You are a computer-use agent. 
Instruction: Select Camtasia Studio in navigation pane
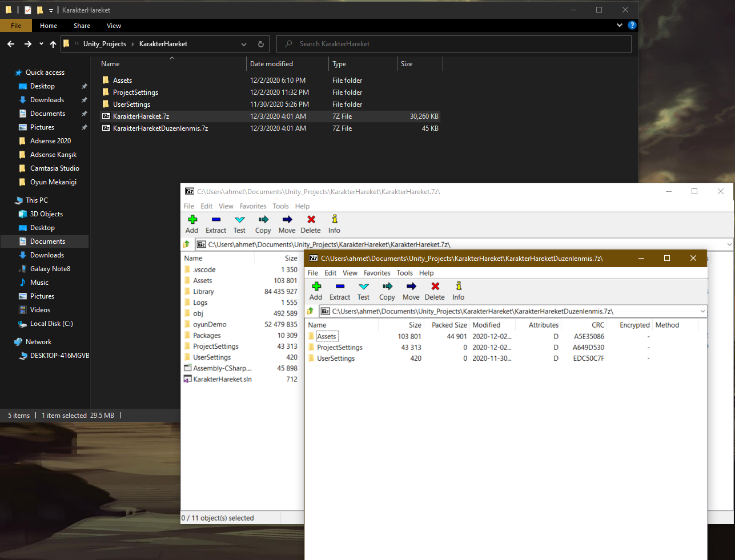point(54,168)
